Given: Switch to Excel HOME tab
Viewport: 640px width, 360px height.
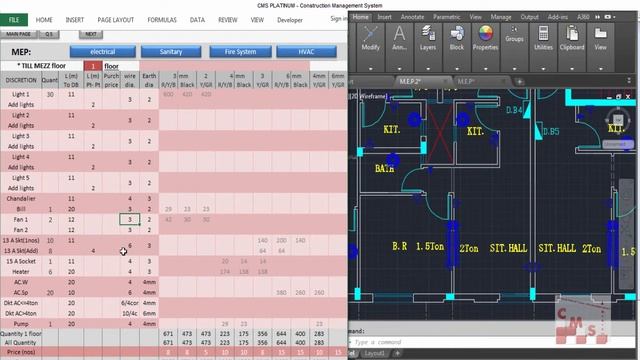Looking at the screenshot, I should click(44, 20).
